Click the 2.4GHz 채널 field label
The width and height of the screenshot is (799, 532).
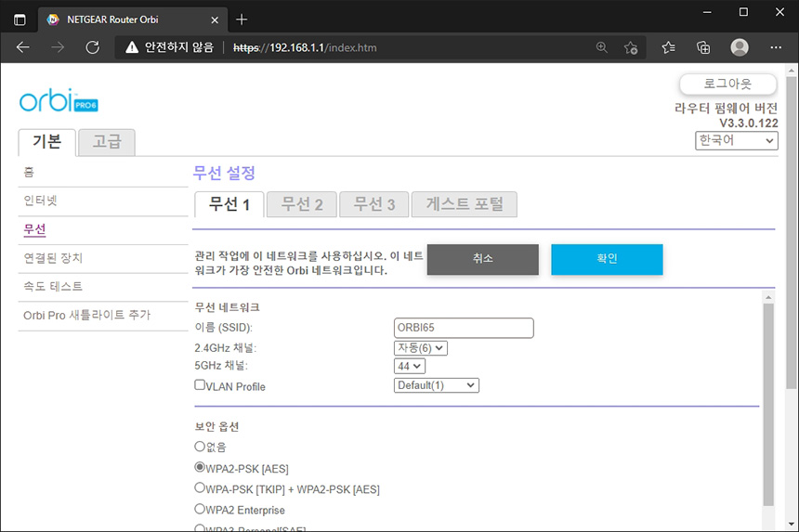click(x=225, y=348)
